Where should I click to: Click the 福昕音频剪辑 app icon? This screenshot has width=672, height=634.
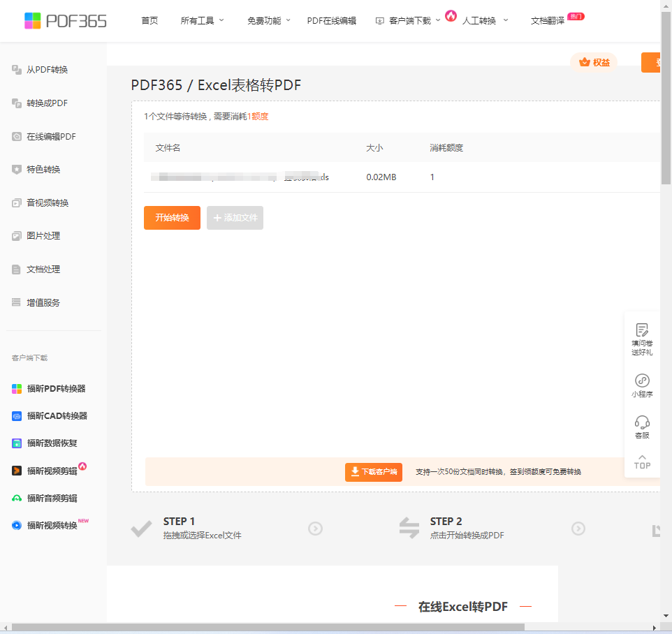(17, 499)
